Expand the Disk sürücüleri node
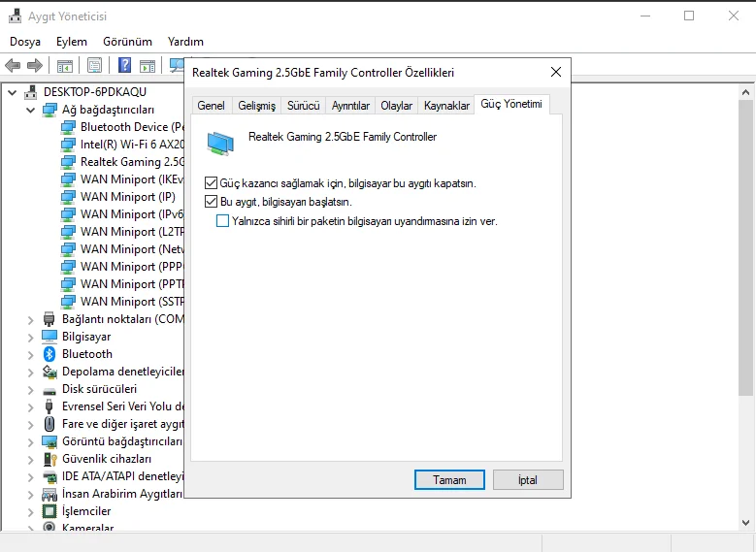This screenshot has height=552, width=756. 31,390
